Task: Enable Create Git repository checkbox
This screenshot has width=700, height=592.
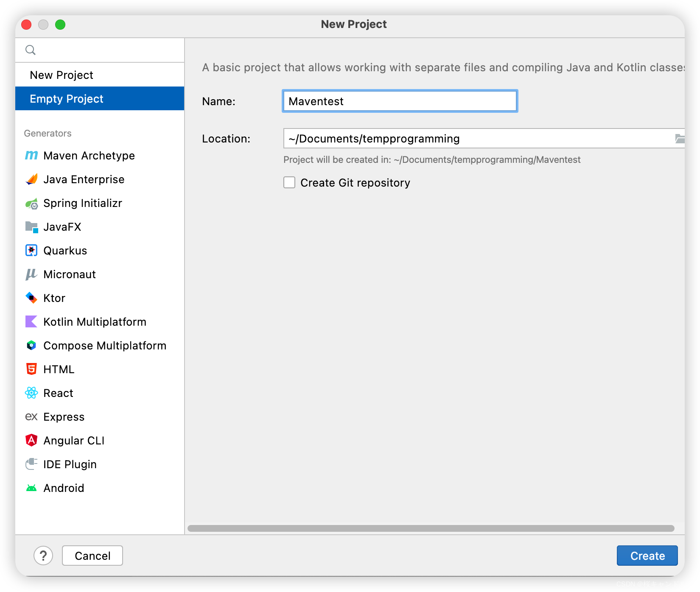Action: [x=289, y=183]
